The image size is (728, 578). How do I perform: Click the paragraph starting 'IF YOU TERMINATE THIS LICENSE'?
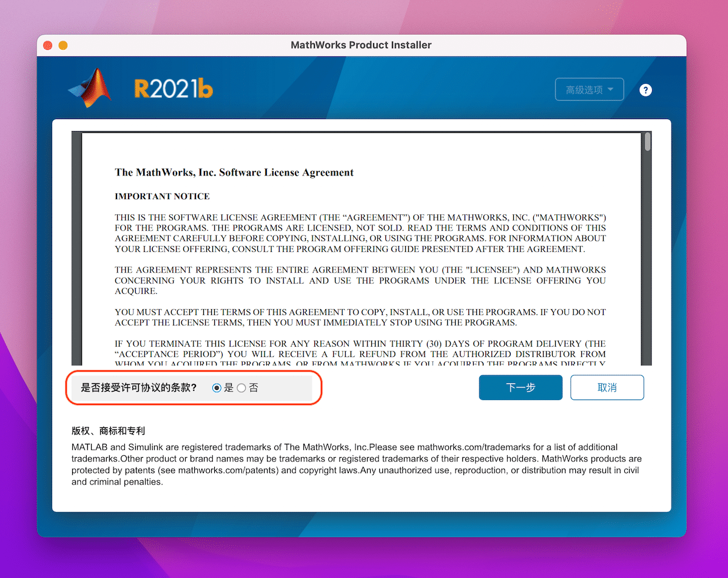(360, 353)
